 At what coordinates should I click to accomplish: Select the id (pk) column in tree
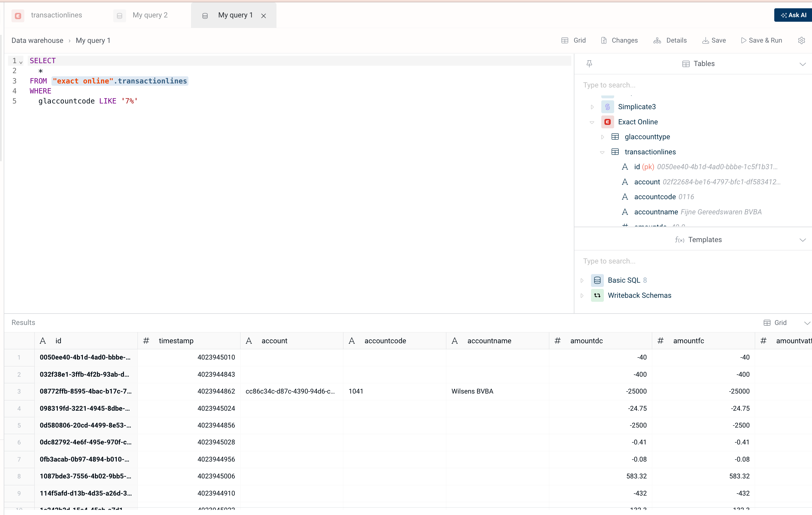coord(700,167)
